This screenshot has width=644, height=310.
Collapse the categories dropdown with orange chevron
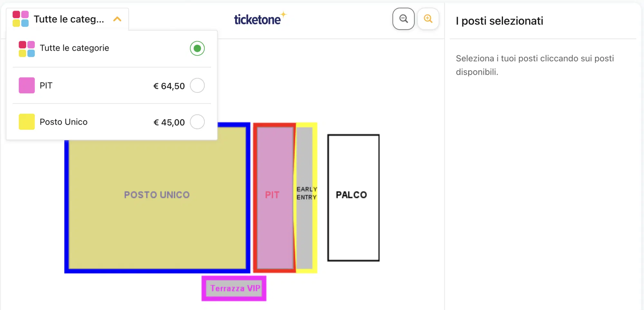pyautogui.click(x=118, y=19)
